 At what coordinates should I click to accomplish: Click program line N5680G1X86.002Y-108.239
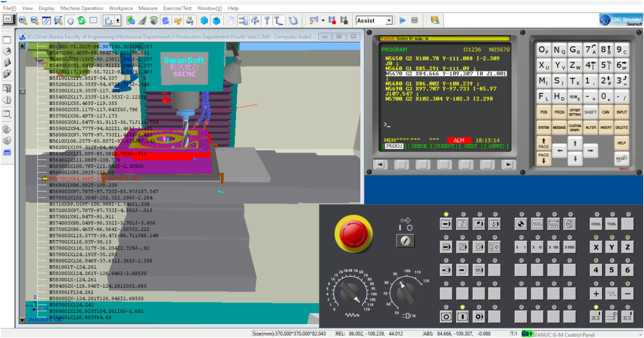(83, 185)
